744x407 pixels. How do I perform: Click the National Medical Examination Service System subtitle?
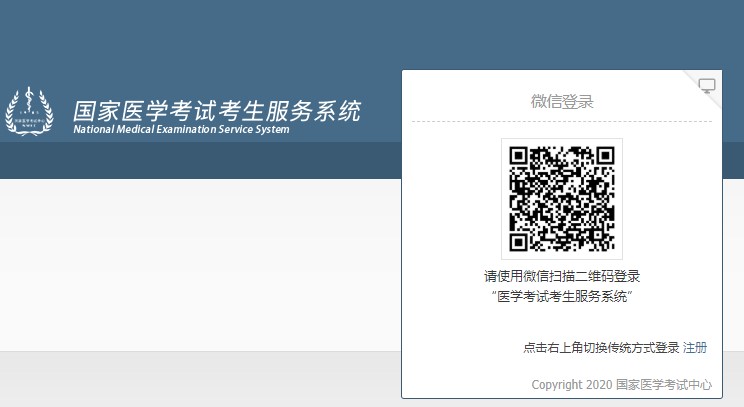[x=181, y=129]
